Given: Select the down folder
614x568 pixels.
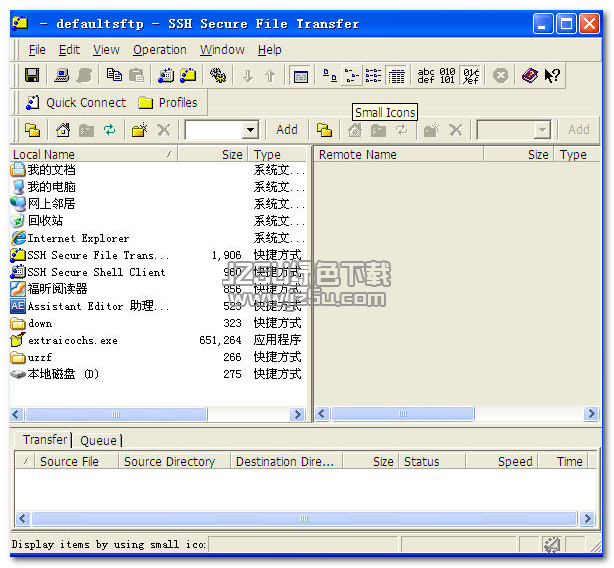Looking at the screenshot, I should [x=40, y=324].
